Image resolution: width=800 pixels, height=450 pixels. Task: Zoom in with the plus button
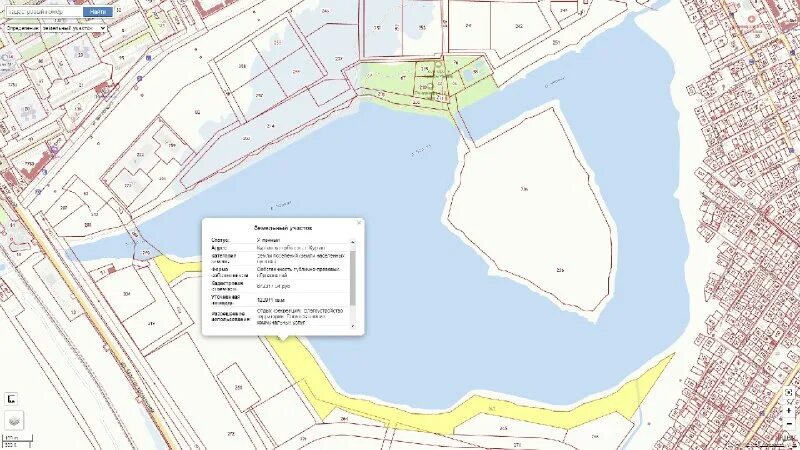click(x=789, y=411)
